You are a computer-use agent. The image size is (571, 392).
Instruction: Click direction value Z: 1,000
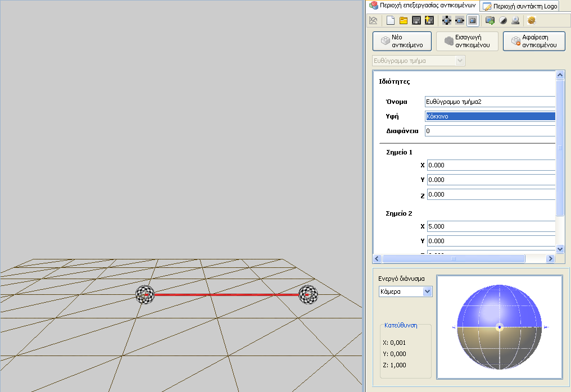click(395, 365)
